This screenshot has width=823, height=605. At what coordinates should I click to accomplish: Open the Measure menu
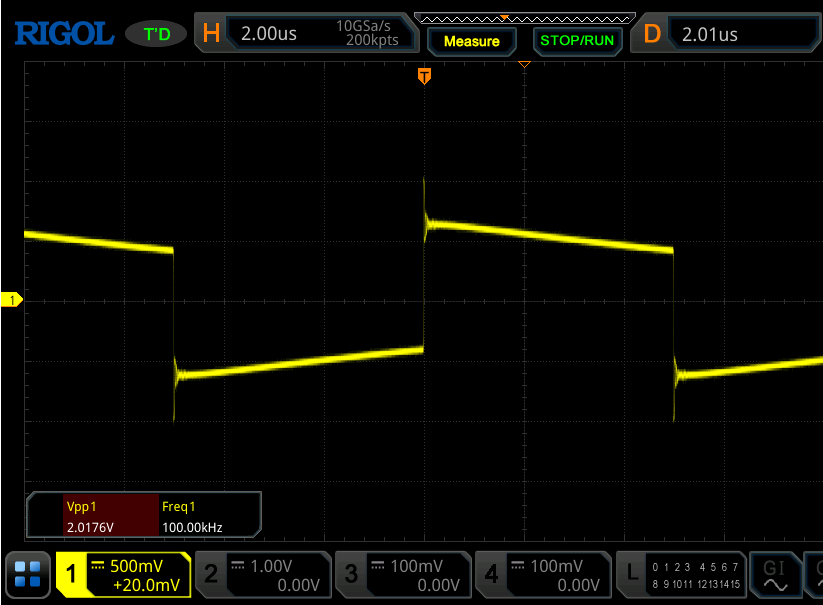point(471,41)
